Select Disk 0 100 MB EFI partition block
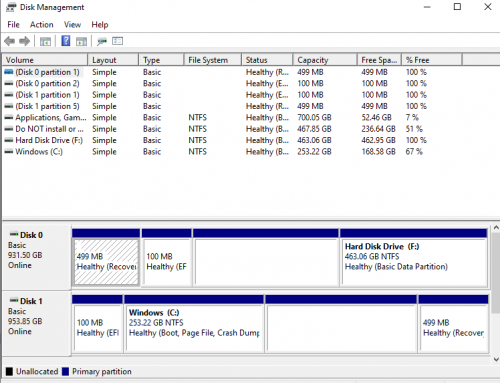 coord(167,257)
